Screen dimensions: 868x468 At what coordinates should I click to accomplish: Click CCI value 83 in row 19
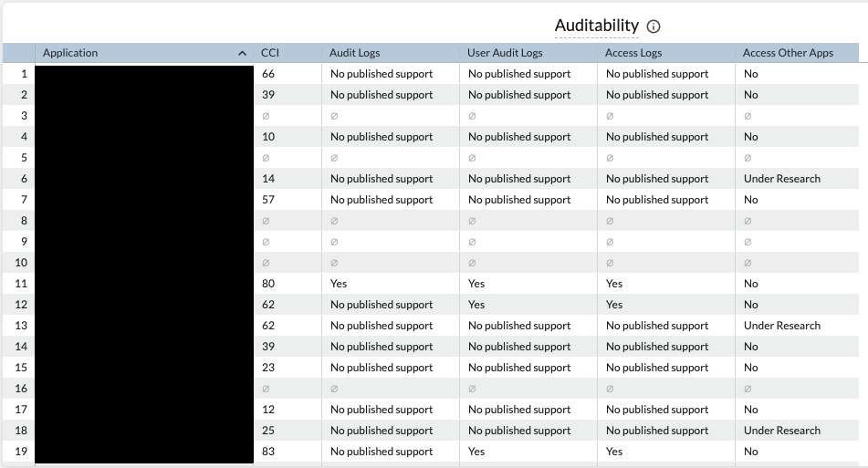[x=268, y=452]
